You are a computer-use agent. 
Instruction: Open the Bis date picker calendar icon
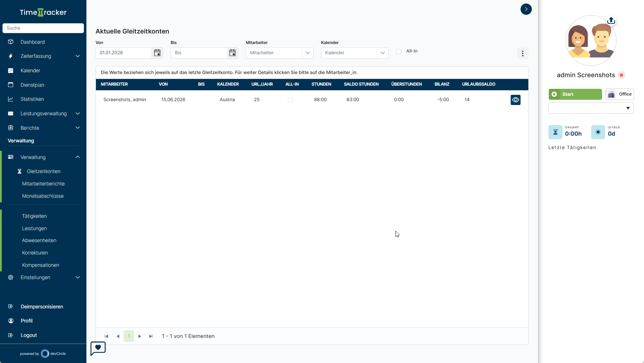click(232, 53)
